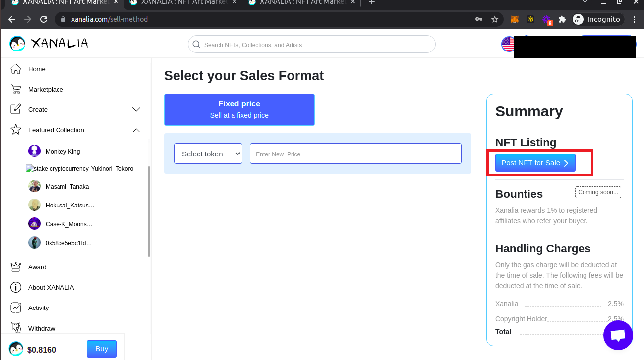Open the chat bubble widget
Image resolution: width=644 pixels, height=360 pixels.
618,335
